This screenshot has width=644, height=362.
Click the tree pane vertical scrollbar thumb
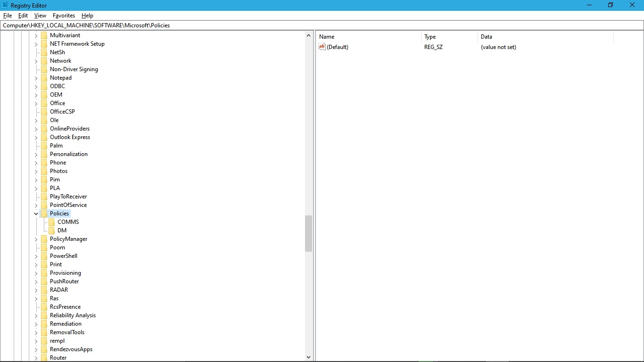coord(309,233)
